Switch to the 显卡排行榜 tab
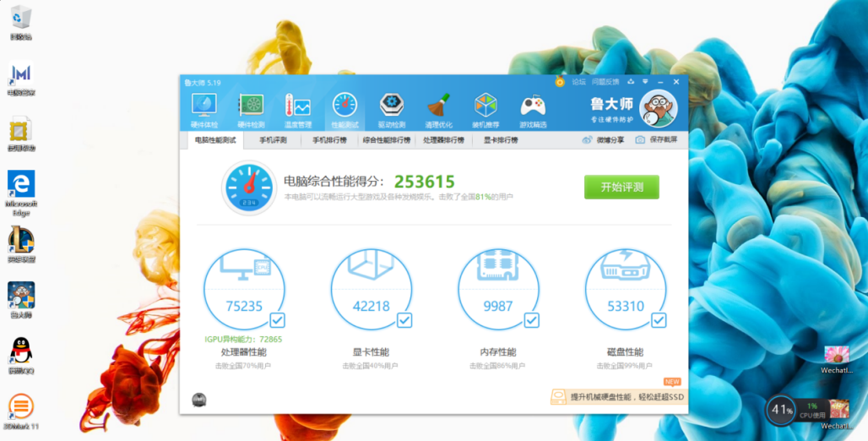This screenshot has width=868, height=441. tap(501, 140)
